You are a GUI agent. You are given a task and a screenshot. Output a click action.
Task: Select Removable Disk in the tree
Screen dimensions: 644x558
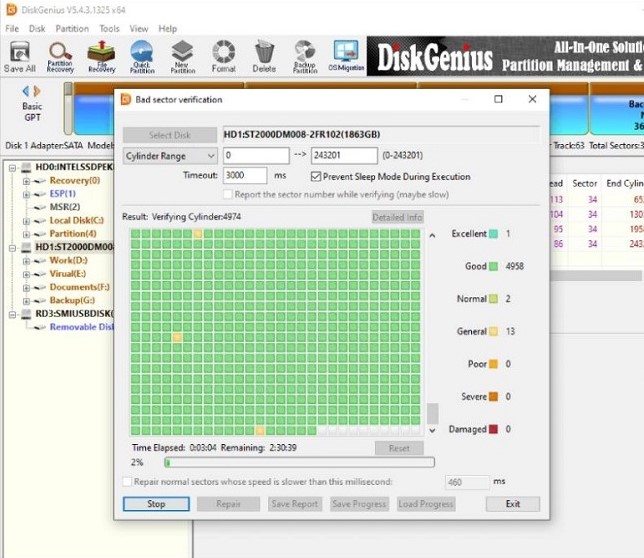point(81,327)
